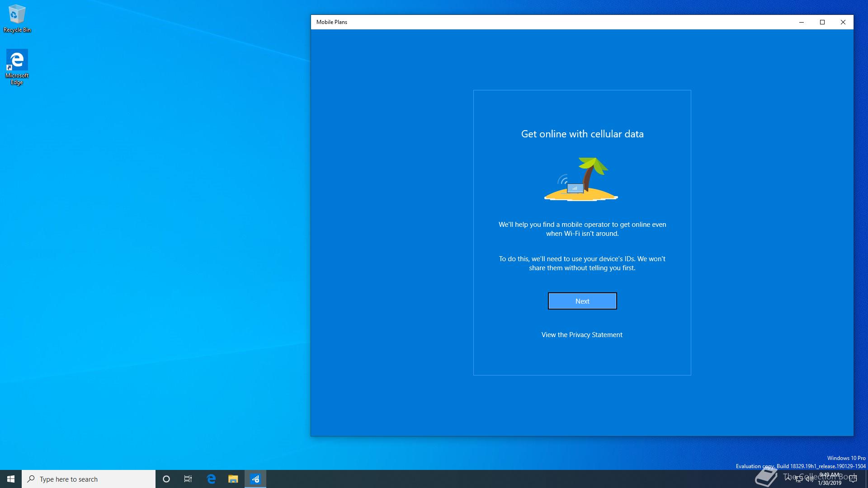The height and width of the screenshot is (488, 868).
Task: Open File Explorer from the taskbar
Action: [233, 479]
